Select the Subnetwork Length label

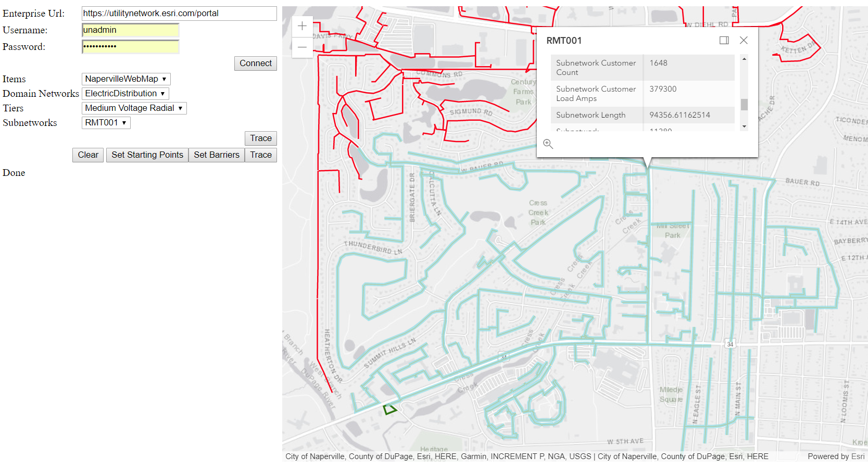coord(590,115)
